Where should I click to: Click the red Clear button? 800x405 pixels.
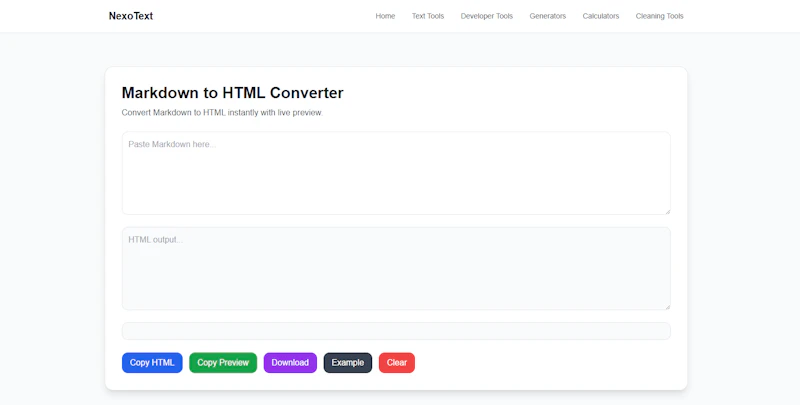coord(396,363)
